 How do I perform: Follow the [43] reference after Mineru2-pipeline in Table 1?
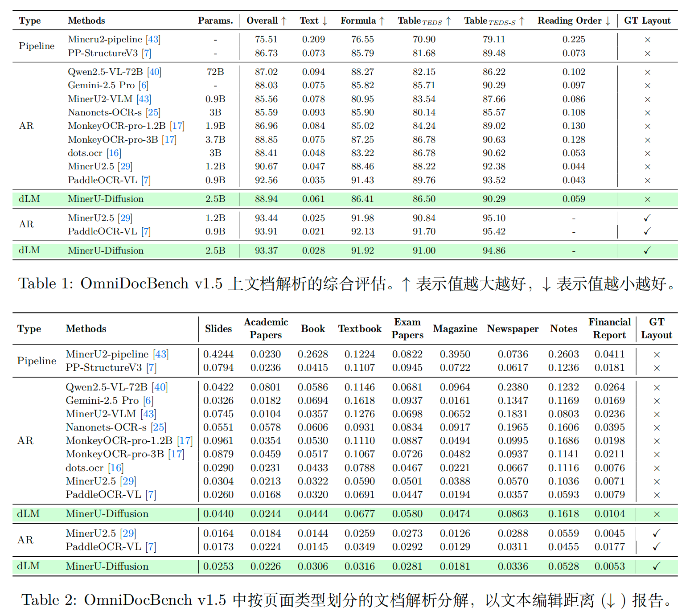pos(153,39)
